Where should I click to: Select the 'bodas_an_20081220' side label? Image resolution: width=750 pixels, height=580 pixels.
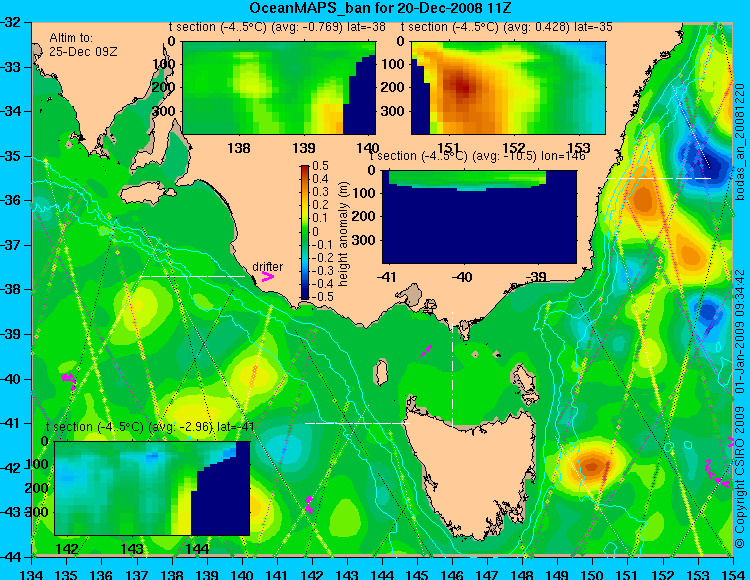pyautogui.click(x=739, y=142)
